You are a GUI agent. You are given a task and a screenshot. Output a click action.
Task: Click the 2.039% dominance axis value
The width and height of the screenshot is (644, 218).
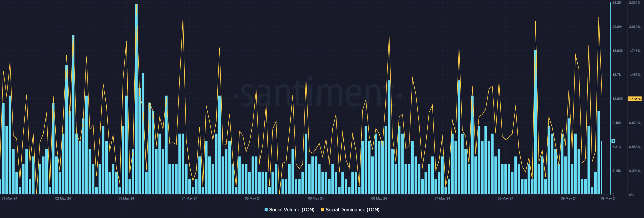pos(635,27)
